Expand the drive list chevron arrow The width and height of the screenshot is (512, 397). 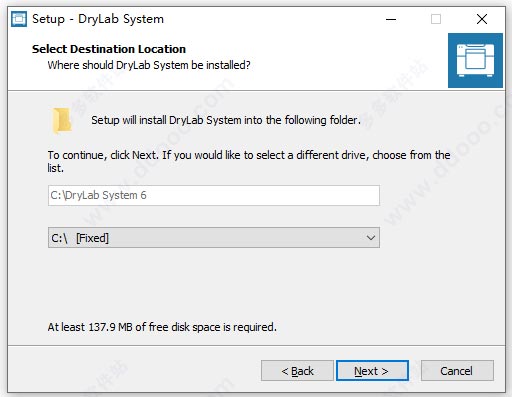coord(370,238)
